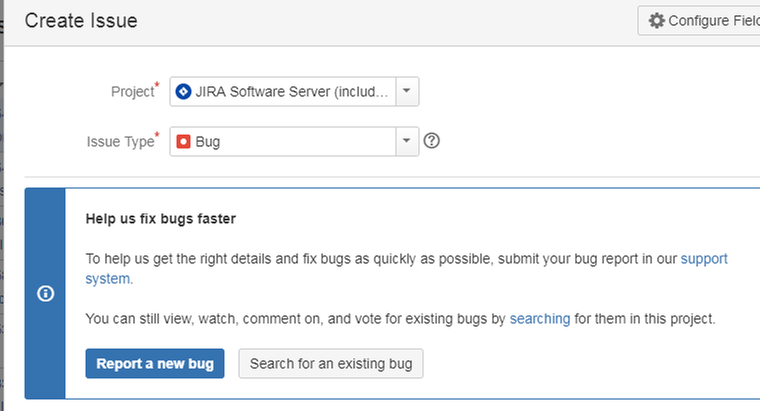The height and width of the screenshot is (411, 760).
Task: Open the issue type help question-mark icon
Action: click(x=431, y=141)
